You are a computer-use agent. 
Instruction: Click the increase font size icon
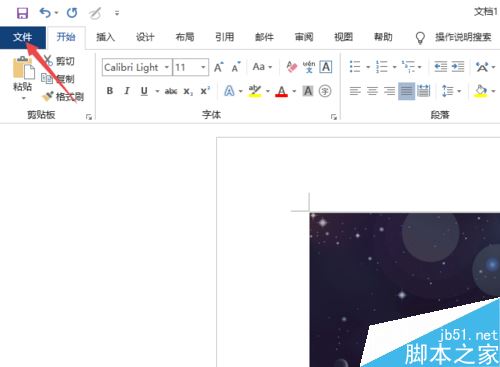coord(219,67)
